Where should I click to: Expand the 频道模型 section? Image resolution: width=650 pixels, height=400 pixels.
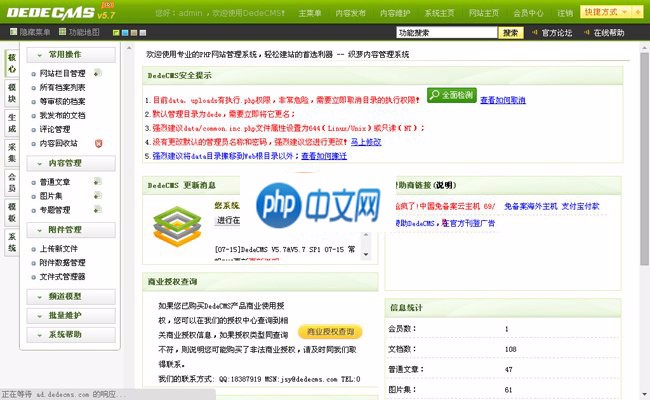(71, 297)
